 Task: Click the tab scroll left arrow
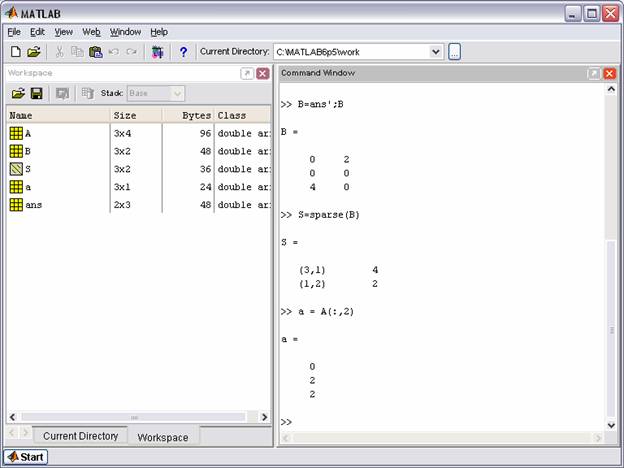click(x=12, y=433)
